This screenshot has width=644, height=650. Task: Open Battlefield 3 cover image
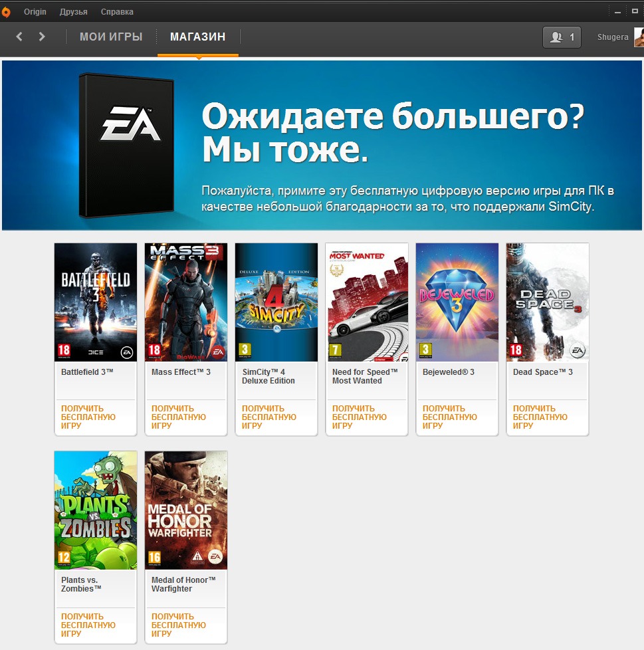pos(96,302)
